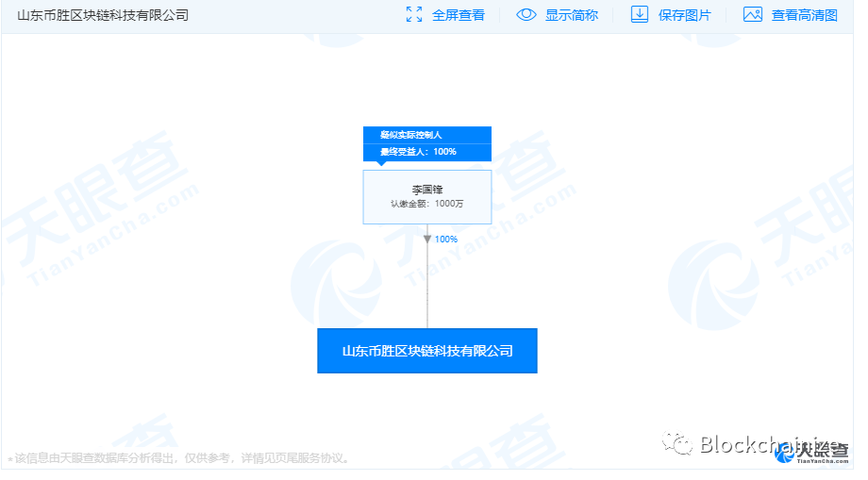Open 全屏查看 fullscreen view
Screen dimensions: 868x480
458,15
